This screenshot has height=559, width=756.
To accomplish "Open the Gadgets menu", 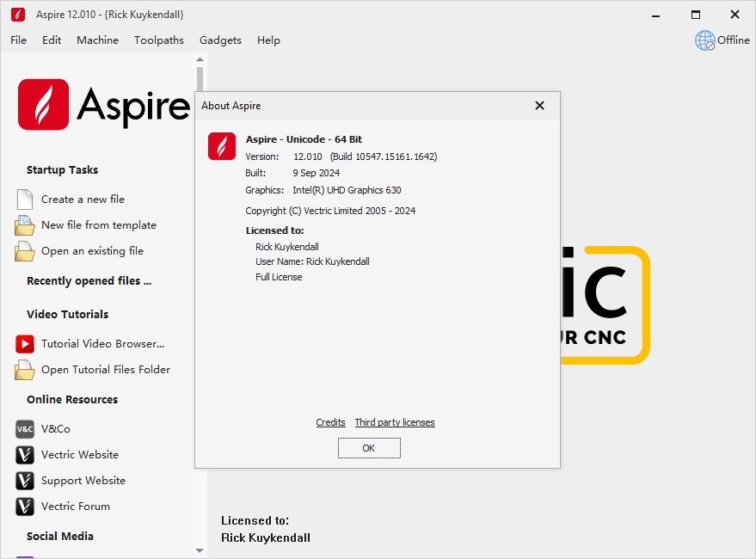I will click(220, 40).
